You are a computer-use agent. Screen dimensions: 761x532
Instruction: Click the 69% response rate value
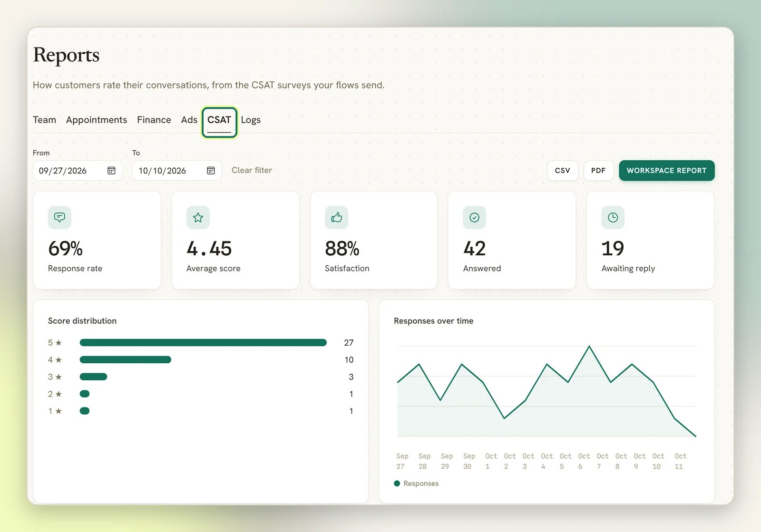66,249
